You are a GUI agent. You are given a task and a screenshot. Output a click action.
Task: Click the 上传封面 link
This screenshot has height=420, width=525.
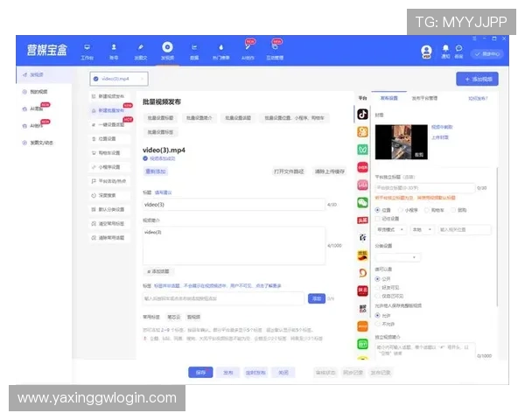click(440, 137)
